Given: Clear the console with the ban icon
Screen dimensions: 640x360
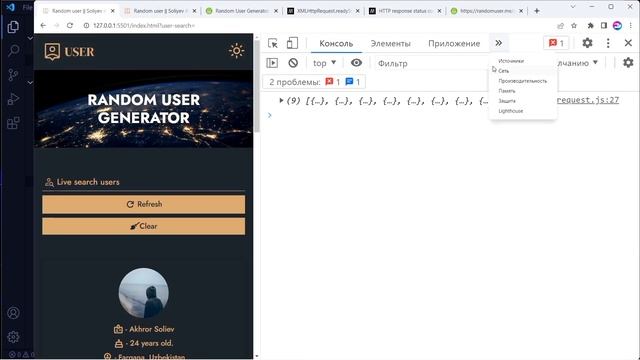Looking at the screenshot, I should pos(293,63).
